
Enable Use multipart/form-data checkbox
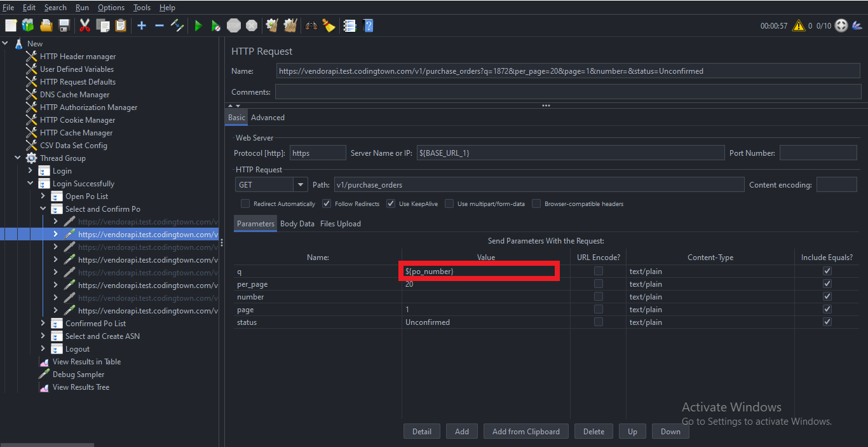449,204
